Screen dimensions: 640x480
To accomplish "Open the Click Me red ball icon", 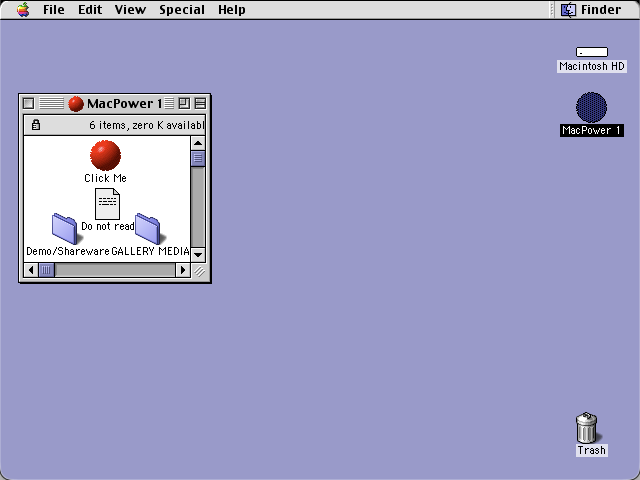I will (105, 155).
